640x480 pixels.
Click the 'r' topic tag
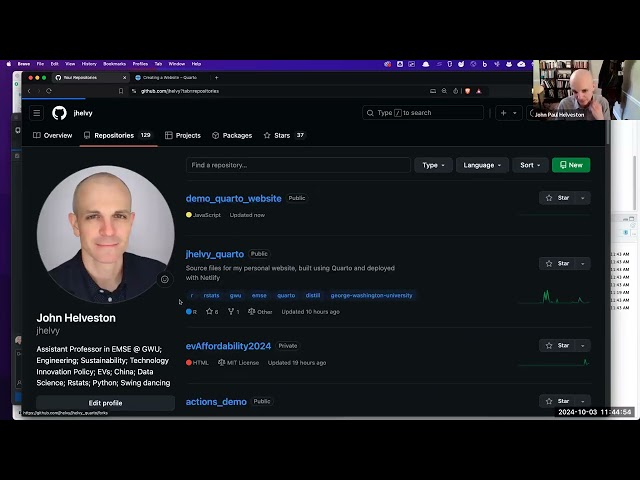click(x=192, y=296)
